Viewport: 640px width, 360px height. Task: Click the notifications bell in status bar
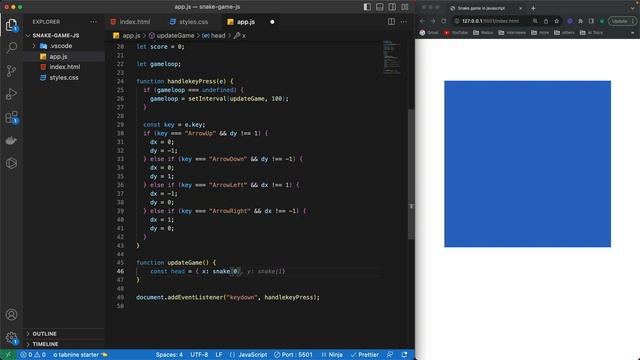pyautogui.click(x=404, y=355)
